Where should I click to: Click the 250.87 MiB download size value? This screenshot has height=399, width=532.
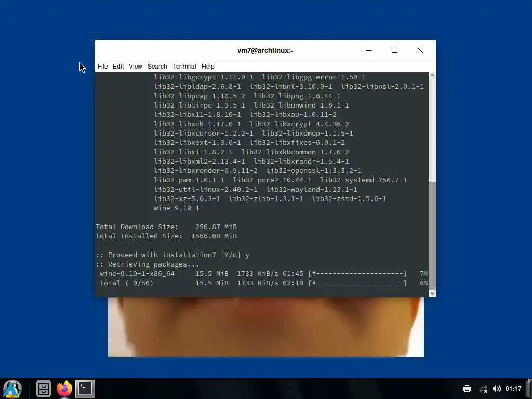(x=216, y=227)
